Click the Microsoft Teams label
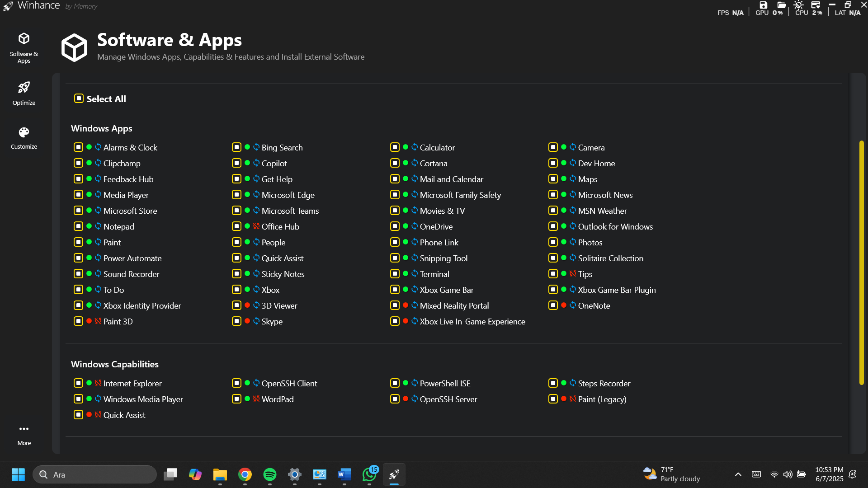868x488 pixels. point(290,211)
